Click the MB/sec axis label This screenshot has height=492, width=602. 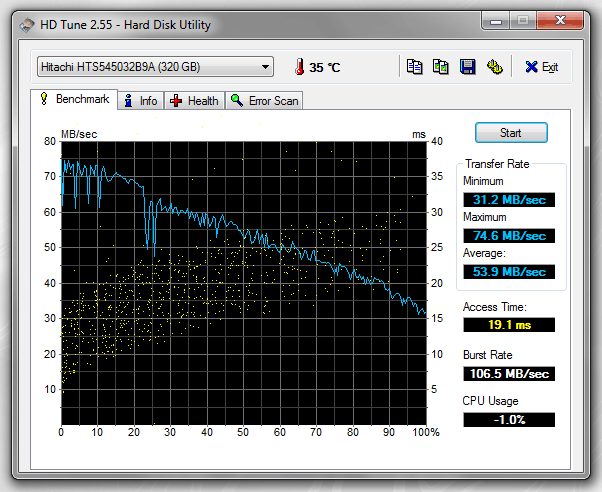click(x=79, y=134)
